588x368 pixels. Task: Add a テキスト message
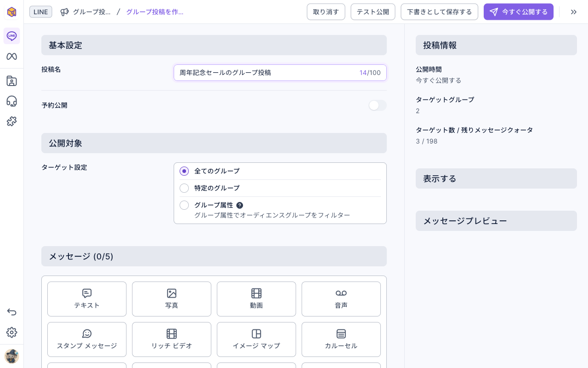coord(87,299)
